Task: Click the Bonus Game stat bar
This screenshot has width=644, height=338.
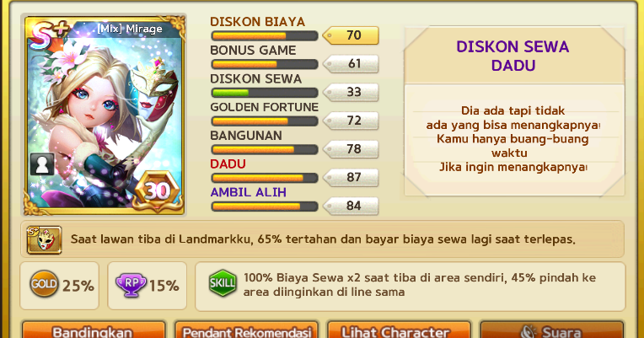Action: click(265, 64)
